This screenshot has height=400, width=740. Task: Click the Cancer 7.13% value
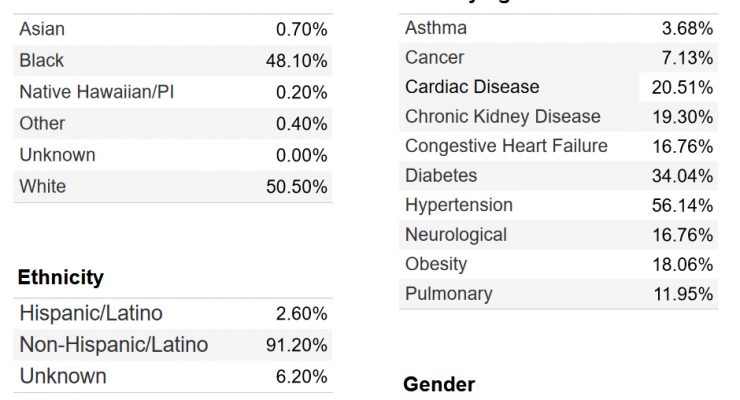point(687,58)
